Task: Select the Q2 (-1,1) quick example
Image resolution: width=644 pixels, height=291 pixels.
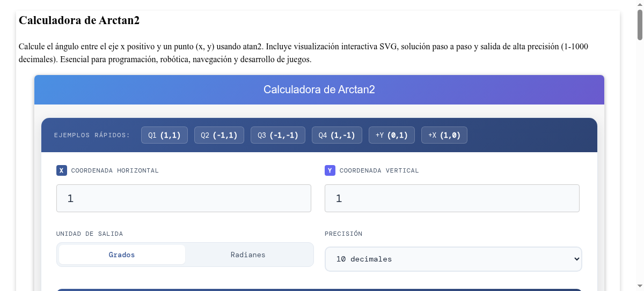Action: pyautogui.click(x=219, y=135)
